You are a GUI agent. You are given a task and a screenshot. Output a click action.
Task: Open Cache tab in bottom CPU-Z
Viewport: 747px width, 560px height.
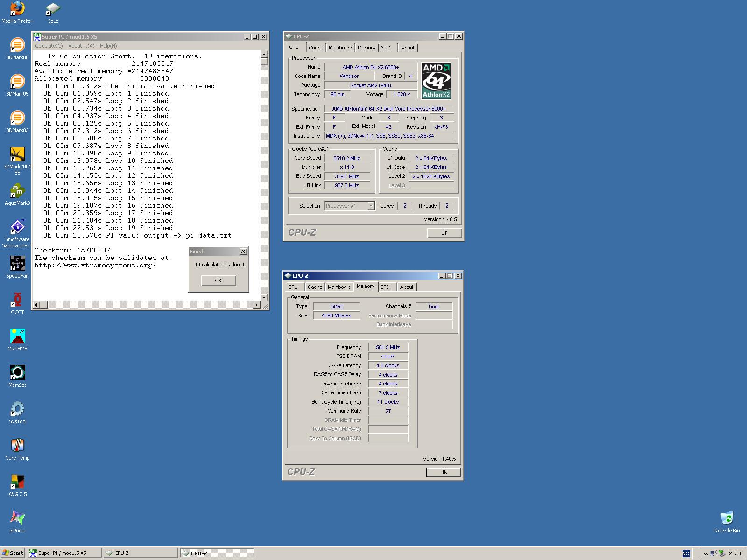point(315,287)
